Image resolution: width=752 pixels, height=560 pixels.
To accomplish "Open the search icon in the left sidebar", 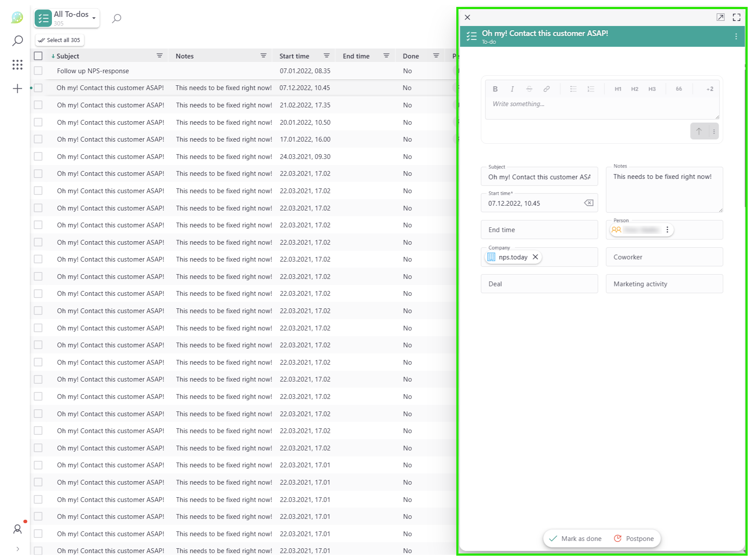I will (17, 41).
